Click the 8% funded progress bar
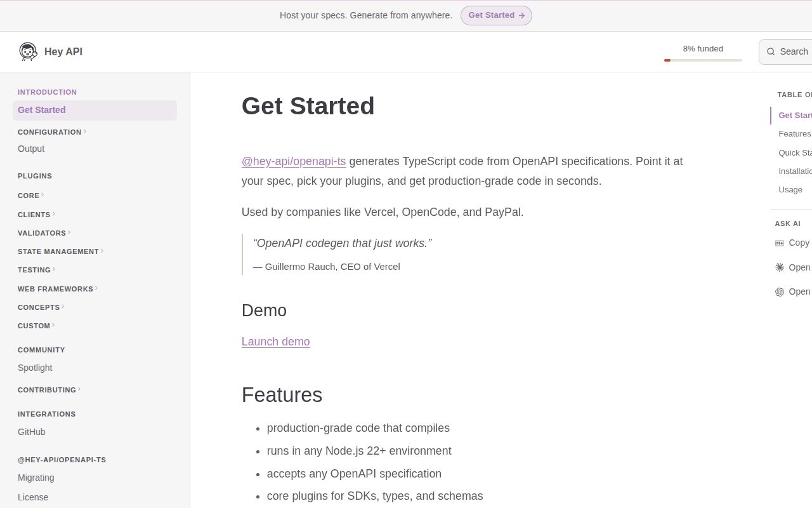Screen dimensions: 812x508 click(703, 60)
